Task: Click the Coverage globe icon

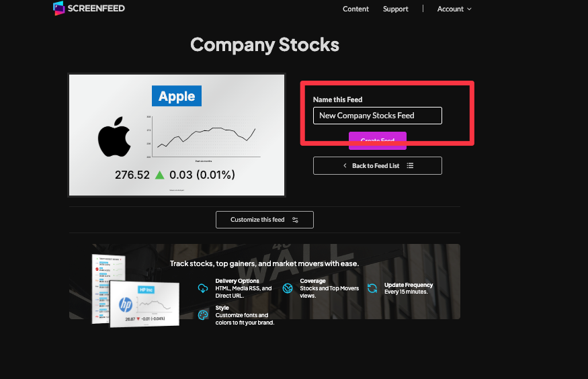Action: pyautogui.click(x=288, y=288)
